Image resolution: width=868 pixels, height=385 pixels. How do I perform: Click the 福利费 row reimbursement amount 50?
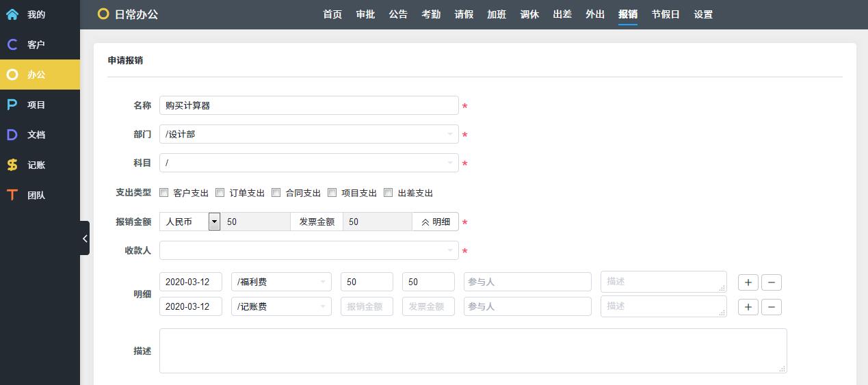click(x=367, y=282)
